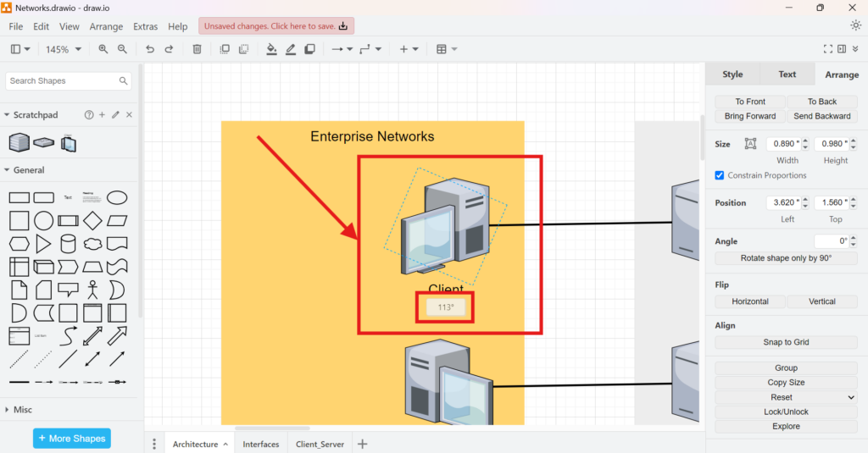Click Rotate shape only by 90° button
Image resolution: width=868 pixels, height=453 pixels.
786,258
